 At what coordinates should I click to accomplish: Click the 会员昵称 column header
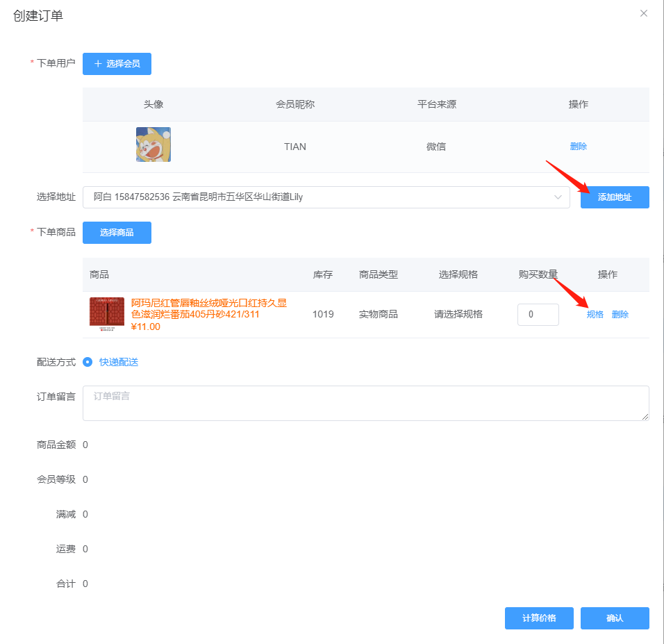(x=295, y=104)
